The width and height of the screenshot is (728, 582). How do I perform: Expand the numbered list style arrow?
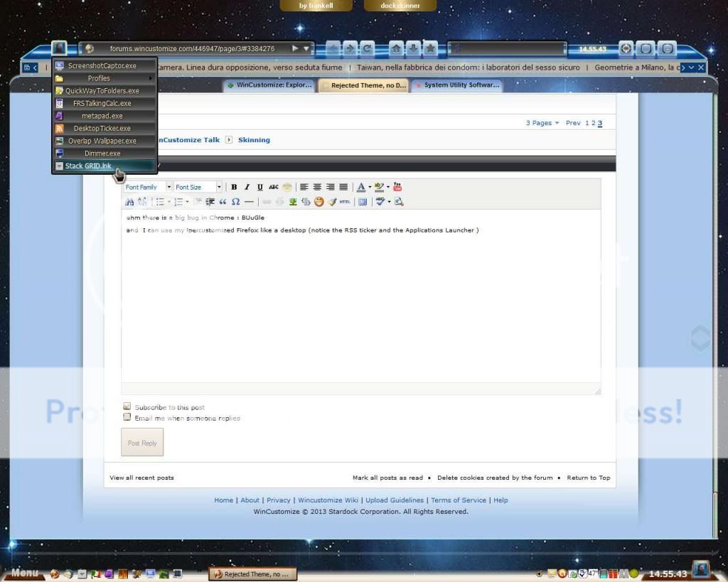(x=187, y=201)
